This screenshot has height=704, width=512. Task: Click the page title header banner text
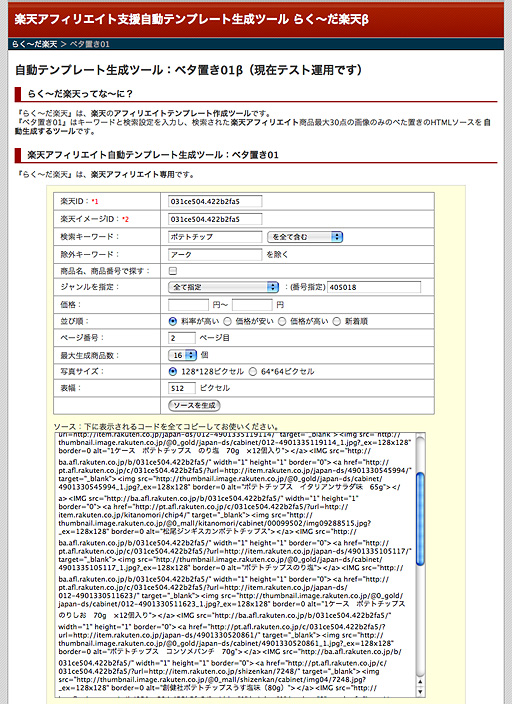click(x=192, y=19)
